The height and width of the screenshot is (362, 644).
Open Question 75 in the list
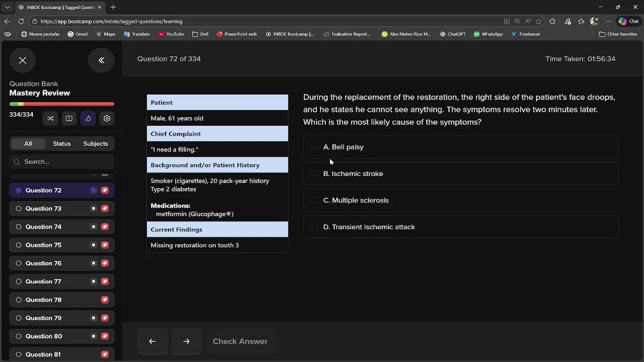pyautogui.click(x=44, y=245)
